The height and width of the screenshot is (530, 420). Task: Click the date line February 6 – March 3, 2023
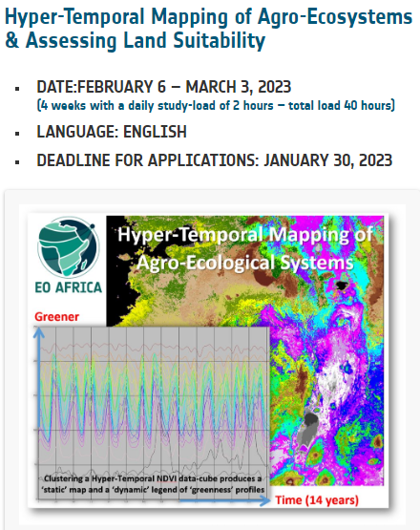click(x=164, y=87)
